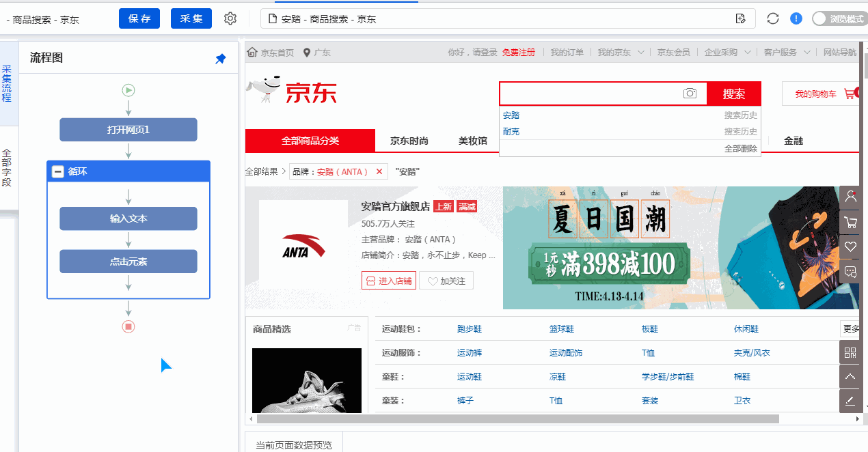This screenshot has width=868, height=452.
Task: Click the camera image-search icon
Action: pos(690,94)
